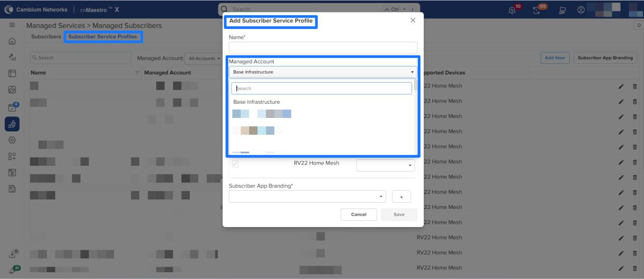Close the Add Subscriber Service Profile dialog
644x279 pixels.
click(413, 20)
